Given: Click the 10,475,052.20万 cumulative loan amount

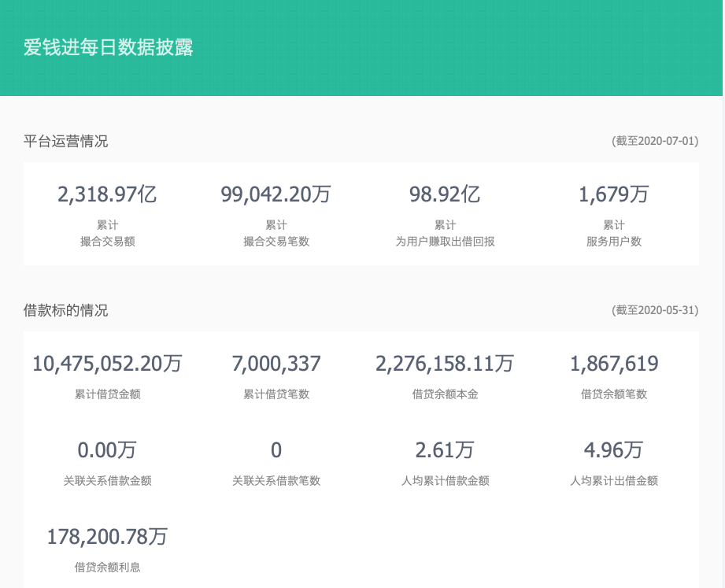Looking at the screenshot, I should pyautogui.click(x=107, y=363).
